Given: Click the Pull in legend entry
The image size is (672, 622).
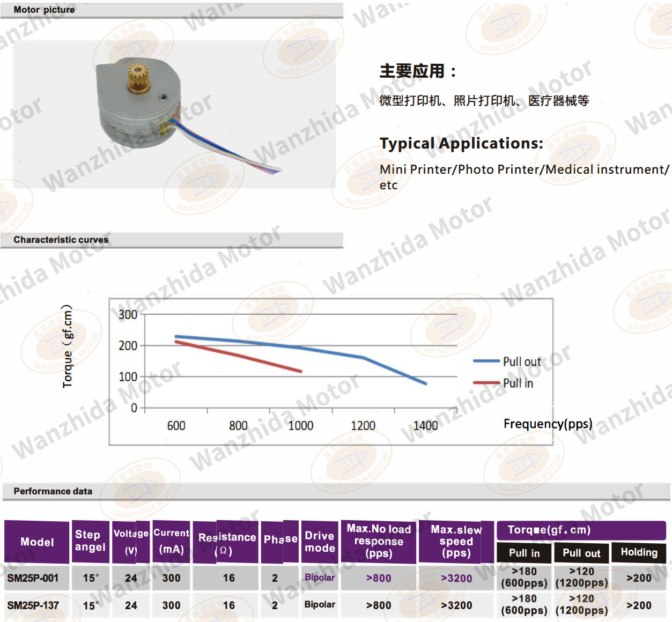Looking at the screenshot, I should (503, 383).
